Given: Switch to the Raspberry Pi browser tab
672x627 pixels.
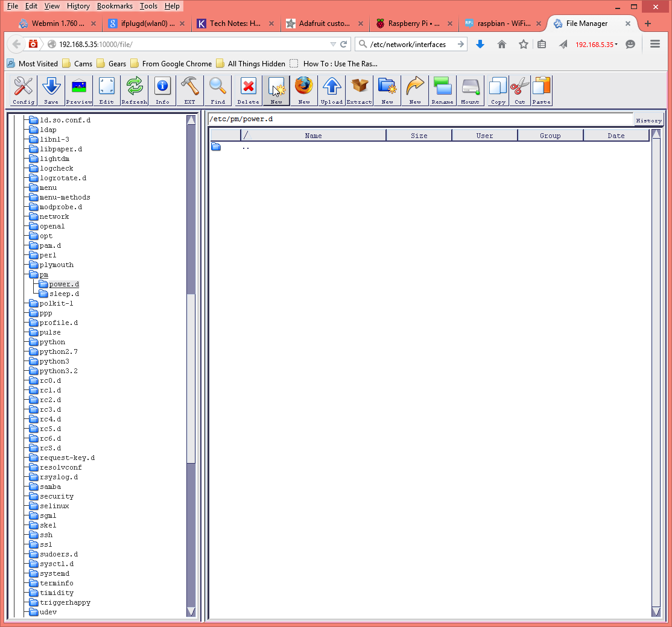Looking at the screenshot, I should click(413, 23).
